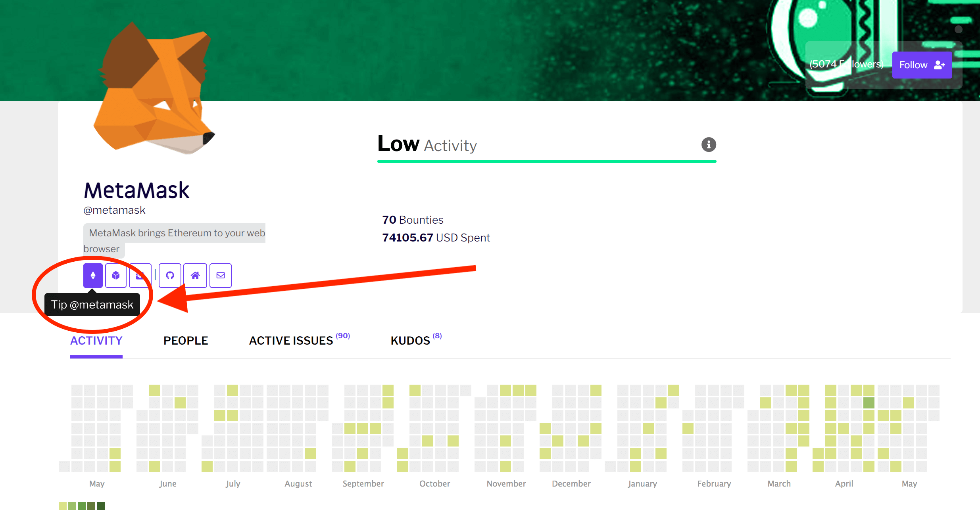Click the '70 Bounties' stat
This screenshot has width=980, height=529.
(413, 220)
